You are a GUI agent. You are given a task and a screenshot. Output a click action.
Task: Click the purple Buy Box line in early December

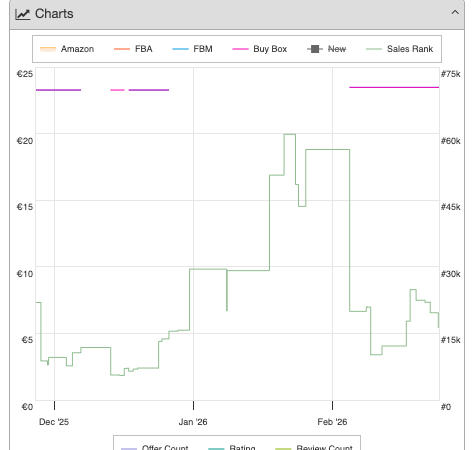pyautogui.click(x=58, y=90)
